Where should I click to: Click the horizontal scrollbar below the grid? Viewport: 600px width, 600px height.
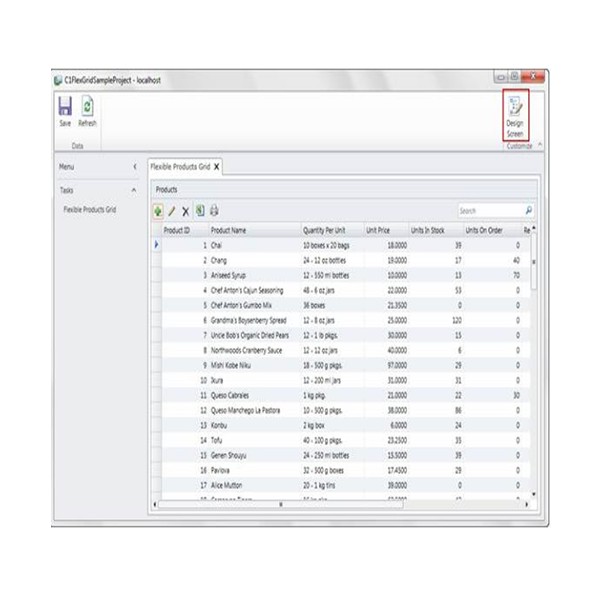(x=280, y=505)
